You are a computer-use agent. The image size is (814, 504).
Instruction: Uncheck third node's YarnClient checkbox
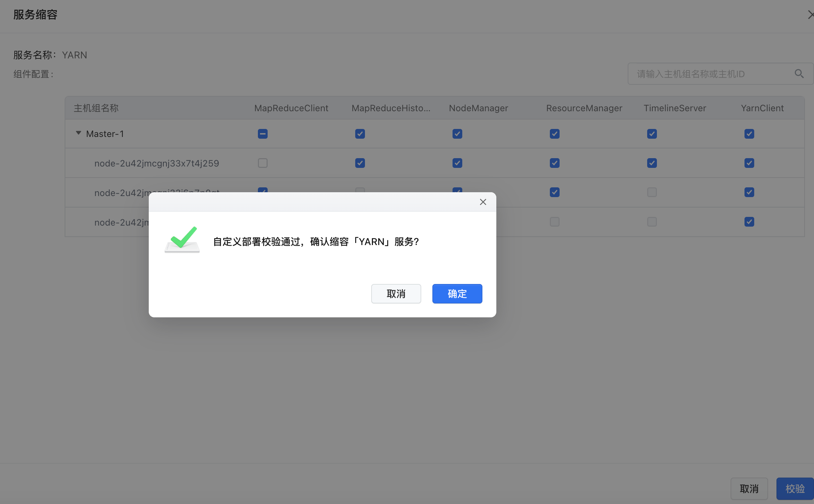click(749, 222)
